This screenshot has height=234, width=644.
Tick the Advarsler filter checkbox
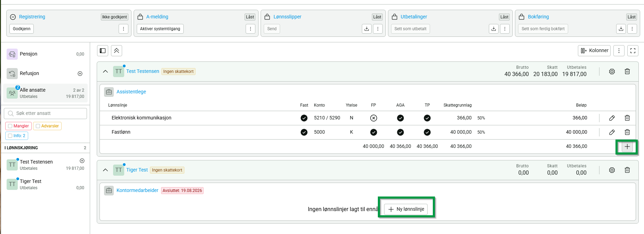[x=38, y=126]
